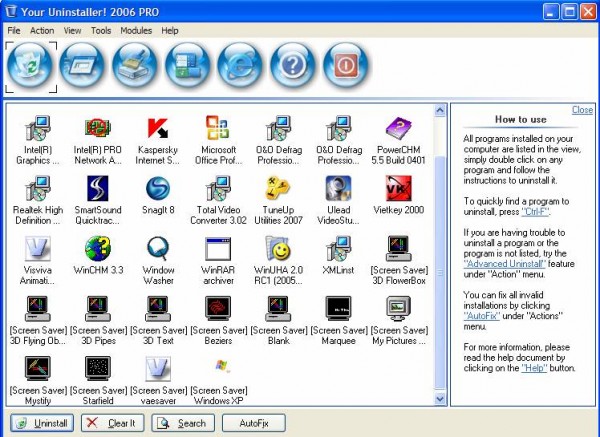Image resolution: width=600 pixels, height=437 pixels.
Task: Click the disk cleaner broom toolbar icon
Action: [135, 66]
